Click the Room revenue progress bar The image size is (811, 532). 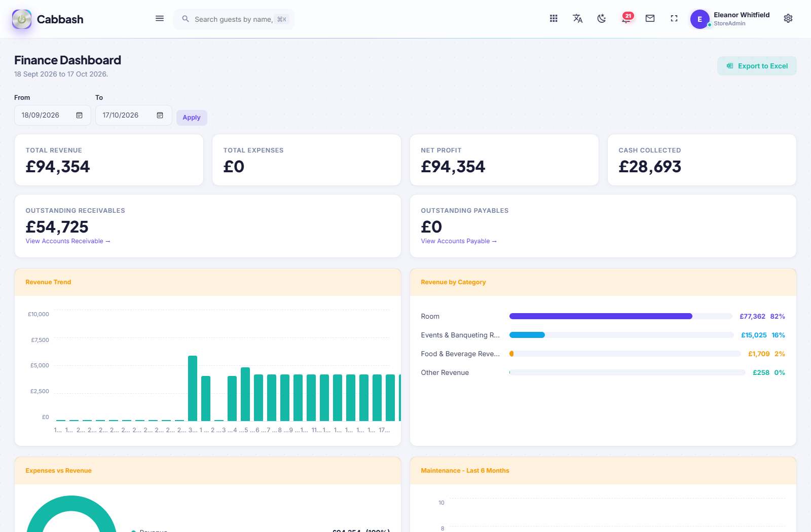pyautogui.click(x=621, y=316)
